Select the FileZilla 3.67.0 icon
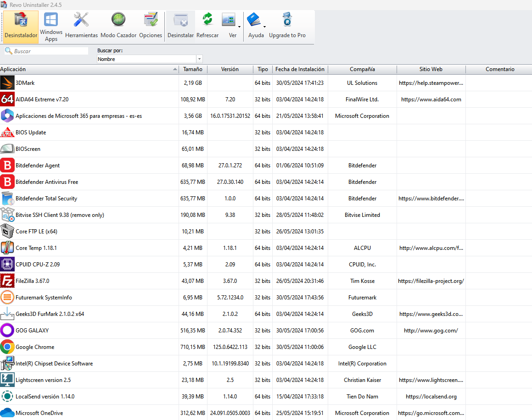 tap(7, 281)
